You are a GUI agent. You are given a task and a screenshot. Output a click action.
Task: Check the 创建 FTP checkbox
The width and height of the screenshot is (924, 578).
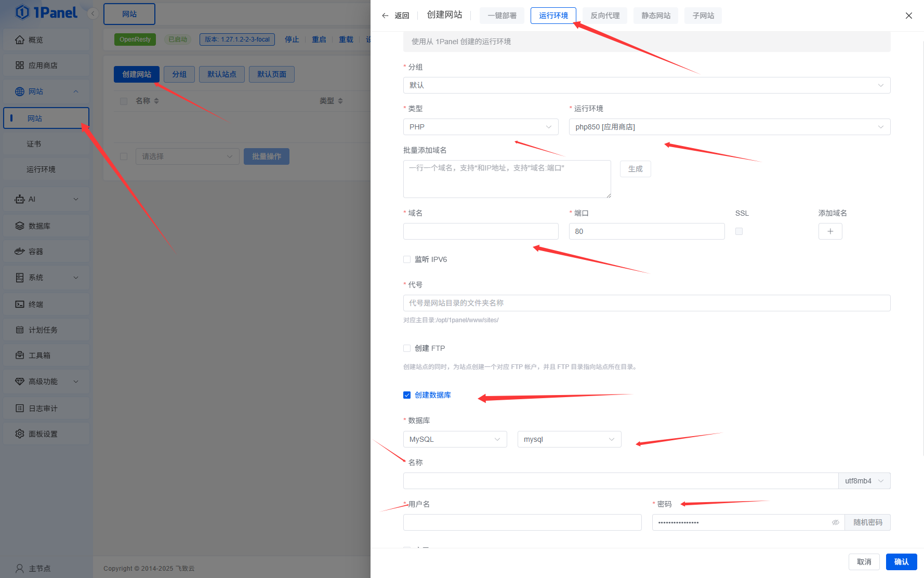click(x=407, y=348)
